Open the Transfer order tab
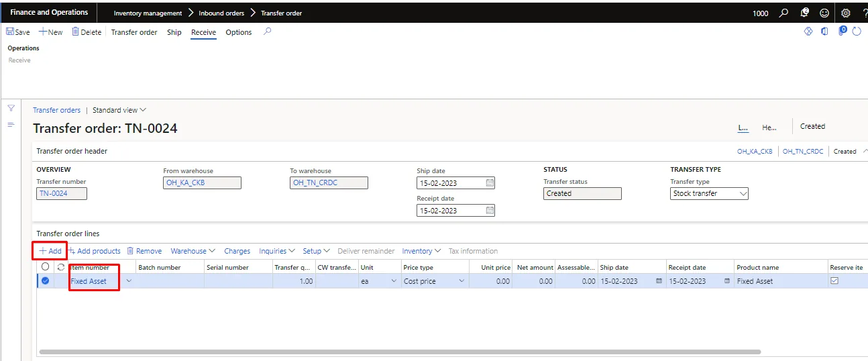 click(x=134, y=32)
